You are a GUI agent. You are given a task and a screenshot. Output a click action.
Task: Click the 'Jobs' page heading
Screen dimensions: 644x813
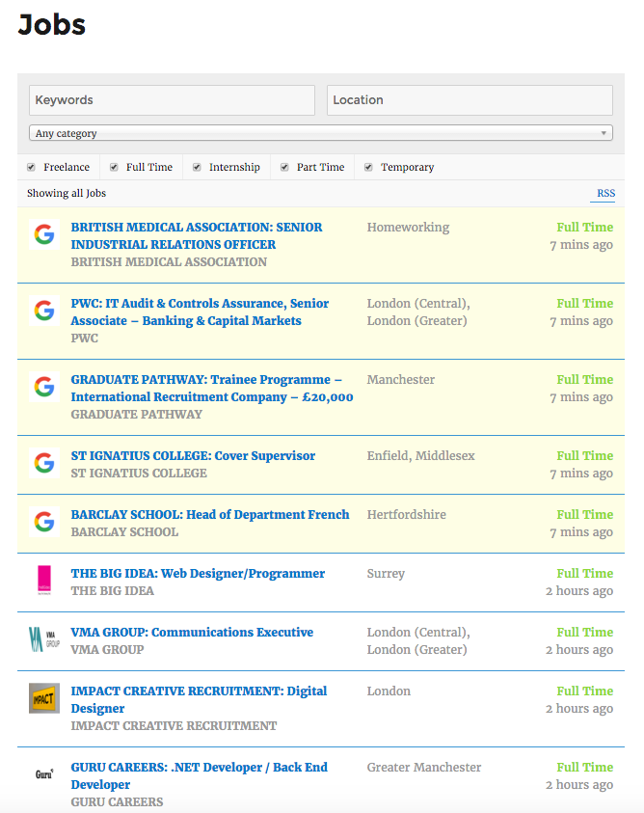click(52, 24)
